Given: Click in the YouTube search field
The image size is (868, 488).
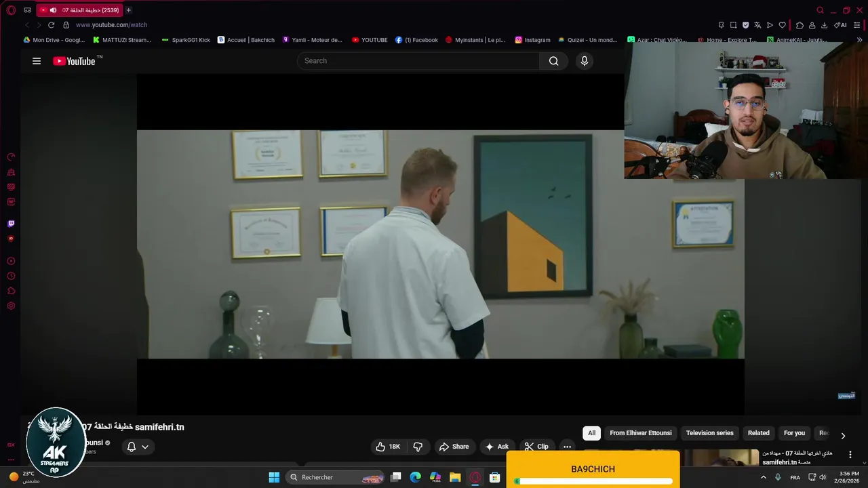Looking at the screenshot, I should pyautogui.click(x=418, y=61).
